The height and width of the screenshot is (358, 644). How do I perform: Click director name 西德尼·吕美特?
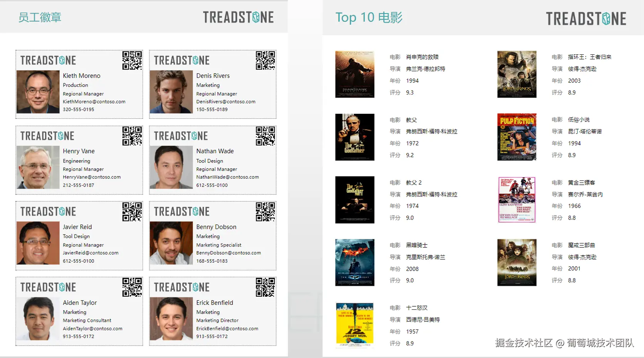coord(423,320)
